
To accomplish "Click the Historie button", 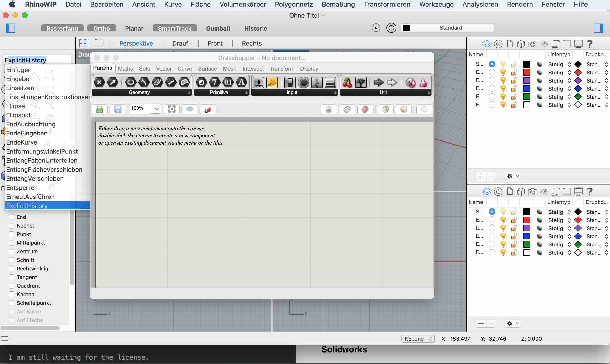I will coord(255,28).
